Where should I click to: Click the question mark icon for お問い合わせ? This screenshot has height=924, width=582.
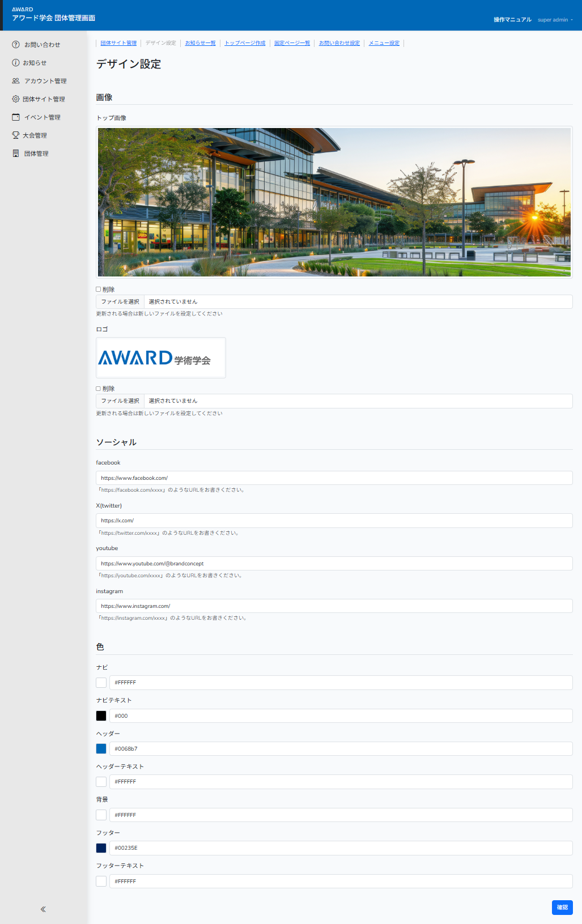[x=16, y=45]
